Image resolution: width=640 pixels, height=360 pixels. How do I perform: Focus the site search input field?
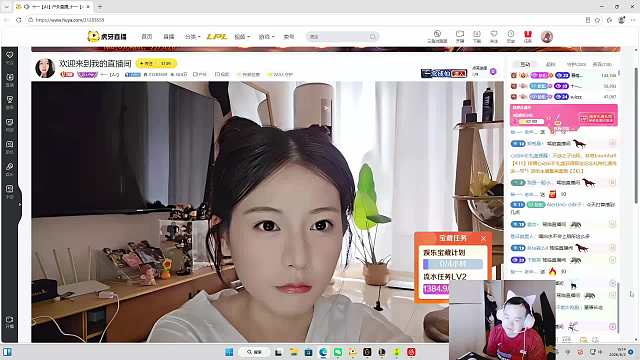point(338,37)
